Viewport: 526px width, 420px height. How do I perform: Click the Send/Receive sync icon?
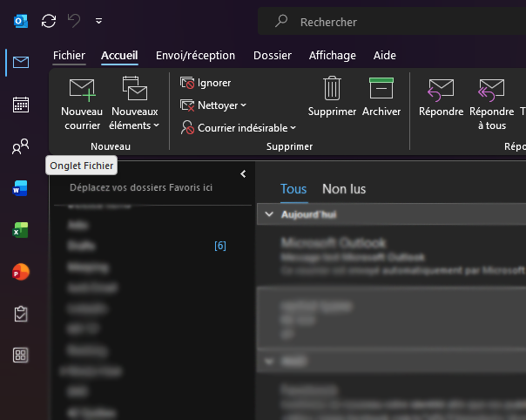pyautogui.click(x=49, y=21)
